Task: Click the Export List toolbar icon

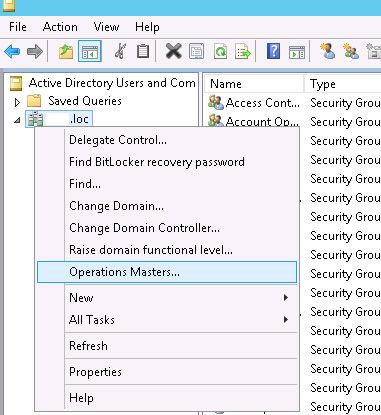Action: pyautogui.click(x=243, y=52)
